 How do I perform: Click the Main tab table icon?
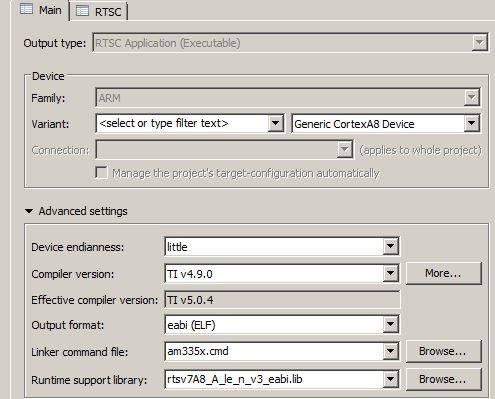26,9
